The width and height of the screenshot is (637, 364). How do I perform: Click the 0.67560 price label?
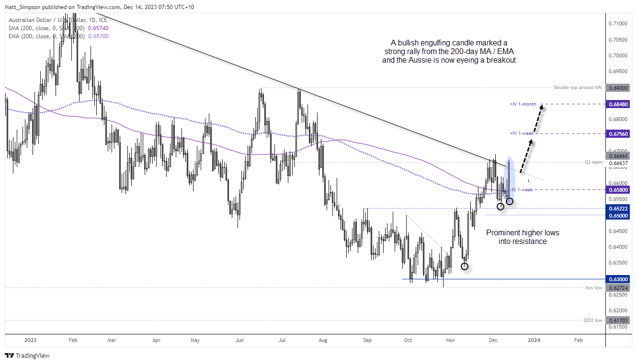[618, 133]
